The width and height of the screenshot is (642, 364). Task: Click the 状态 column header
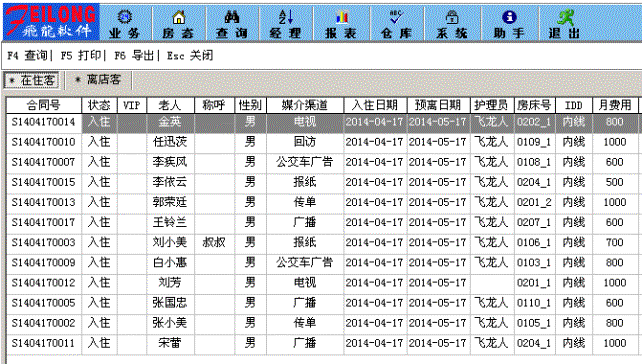[99, 105]
